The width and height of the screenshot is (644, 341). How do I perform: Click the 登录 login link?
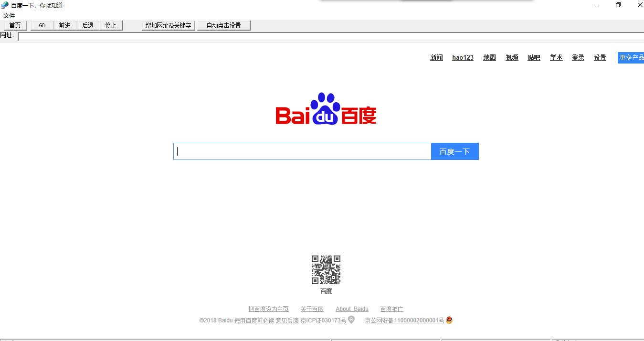[x=578, y=57]
